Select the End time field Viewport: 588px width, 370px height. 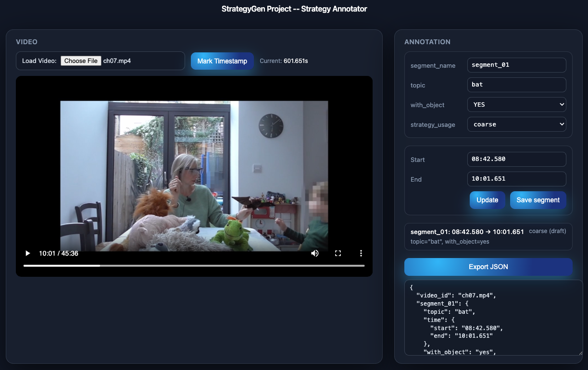516,179
